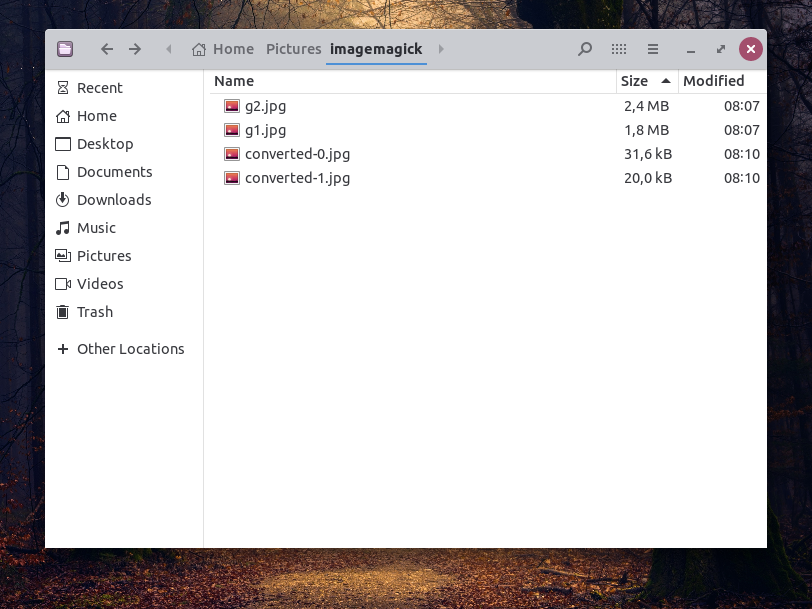Screen dimensions: 812x609
Task: Open Trash in the sidebar
Action: pyautogui.click(x=124, y=312)
